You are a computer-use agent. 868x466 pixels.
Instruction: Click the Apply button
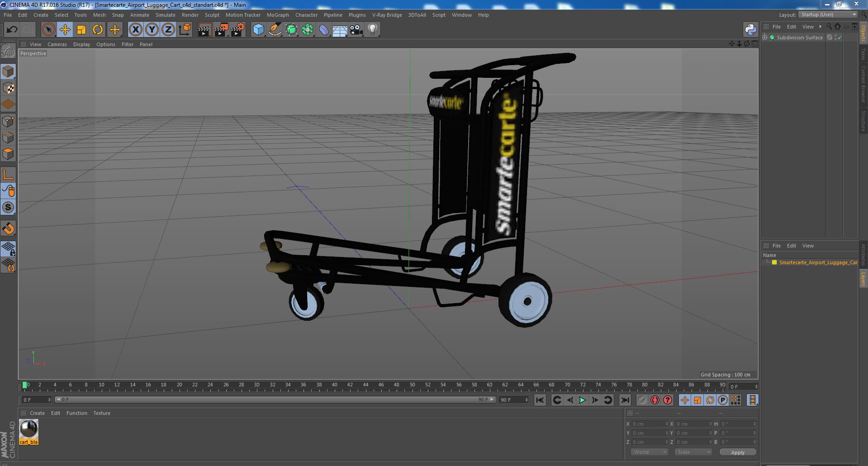[738, 452]
